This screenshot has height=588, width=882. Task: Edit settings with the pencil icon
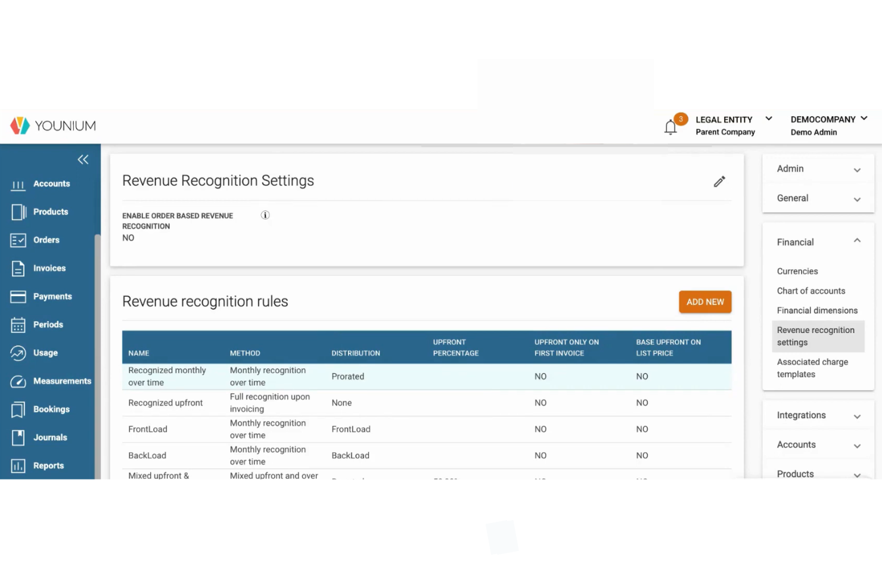point(719,181)
